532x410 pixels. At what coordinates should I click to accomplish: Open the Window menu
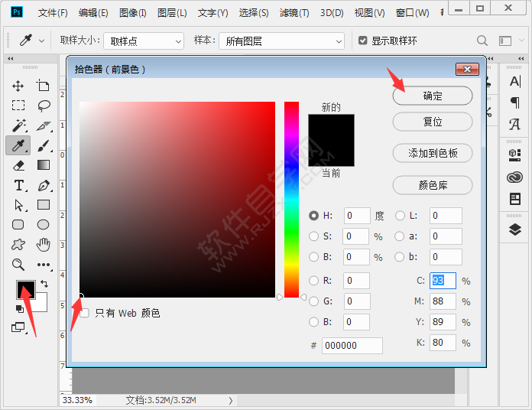412,13
